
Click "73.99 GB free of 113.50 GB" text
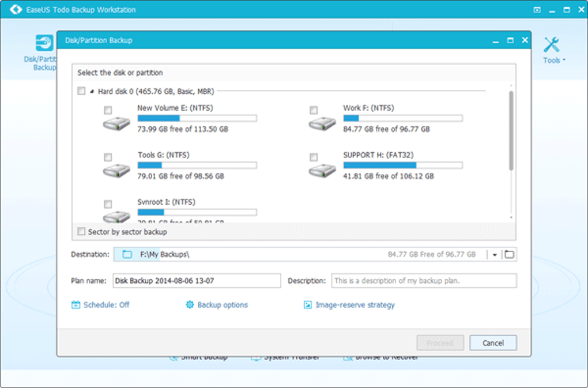183,129
